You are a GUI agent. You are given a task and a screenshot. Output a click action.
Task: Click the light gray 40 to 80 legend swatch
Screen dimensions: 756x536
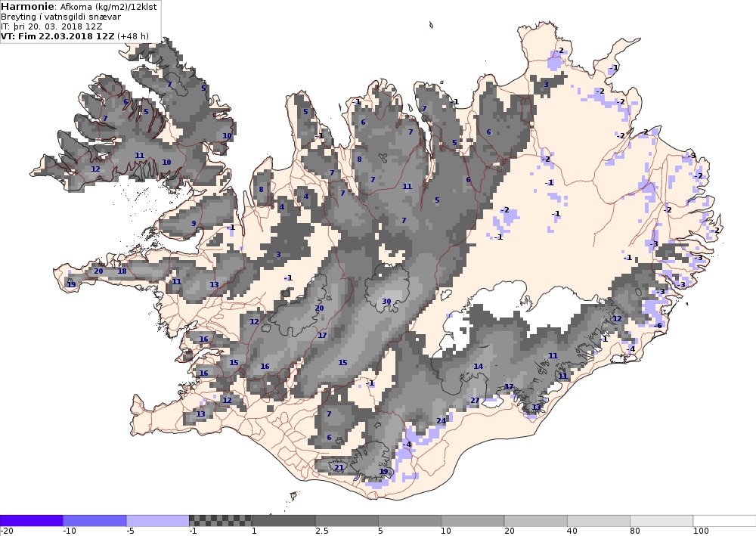[x=599, y=521]
